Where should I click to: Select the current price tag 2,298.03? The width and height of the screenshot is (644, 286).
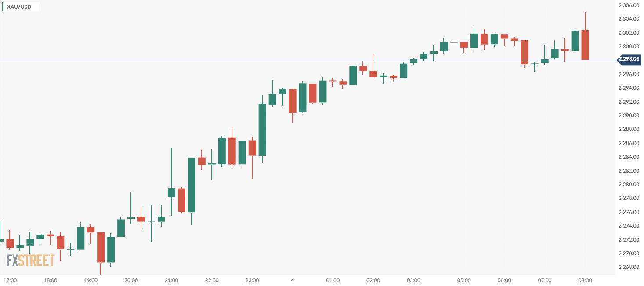(629, 58)
